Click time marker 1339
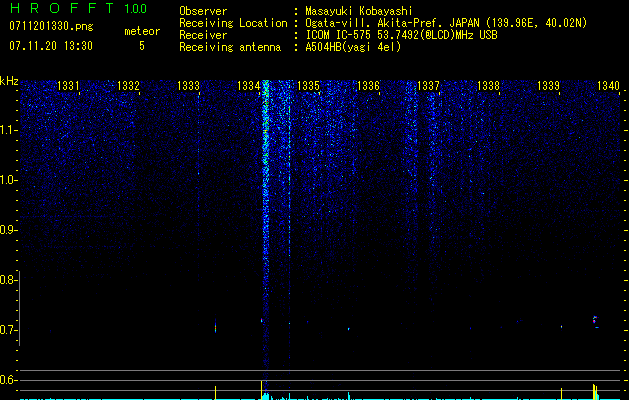This screenshot has height=400, width=629. 548,86
